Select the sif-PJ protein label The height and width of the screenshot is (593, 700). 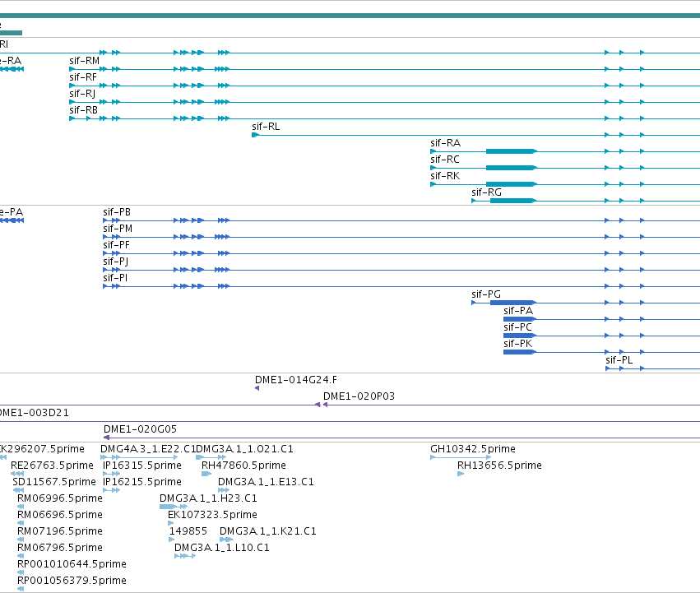tap(116, 262)
